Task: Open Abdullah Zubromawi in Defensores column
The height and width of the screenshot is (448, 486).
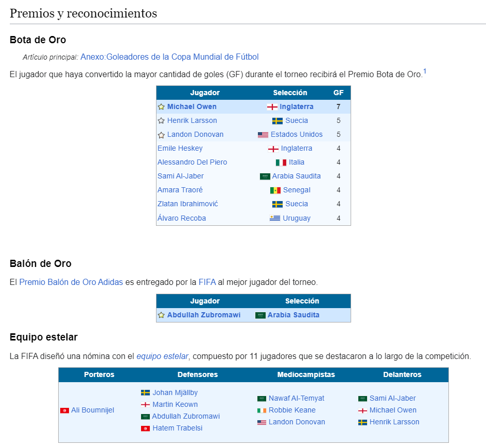Action: (186, 416)
